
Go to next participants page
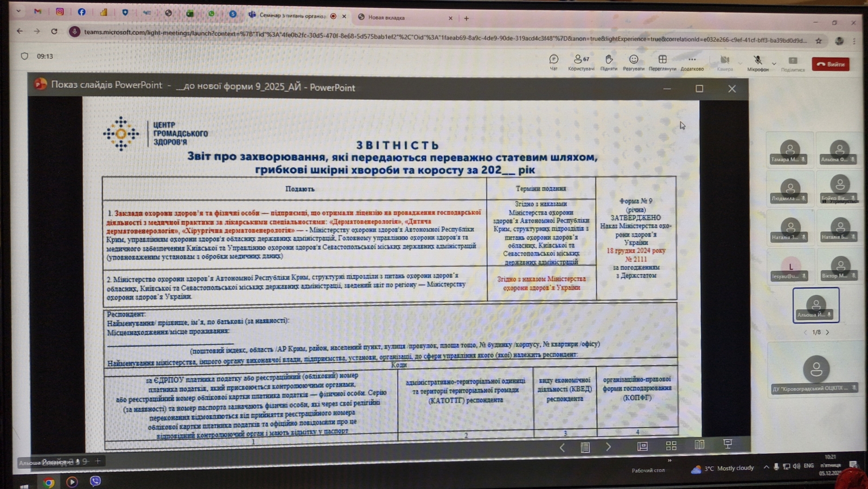click(x=828, y=332)
